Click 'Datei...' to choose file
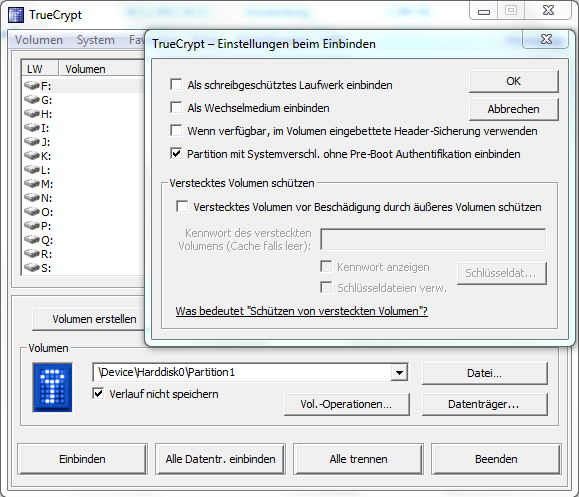 (x=484, y=373)
